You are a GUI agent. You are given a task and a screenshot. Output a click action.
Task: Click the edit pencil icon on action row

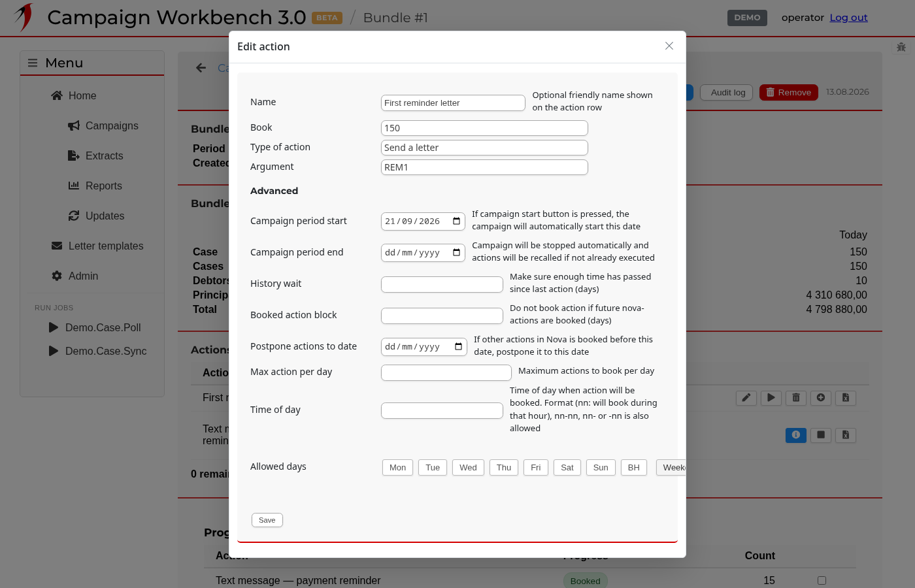[746, 398]
